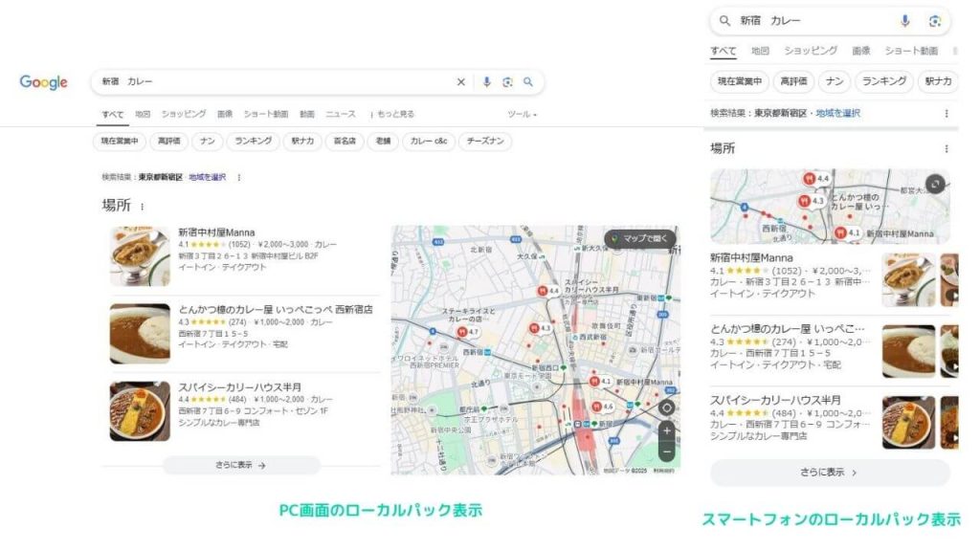
Task: Zoom in on the PC map
Action: (x=667, y=430)
